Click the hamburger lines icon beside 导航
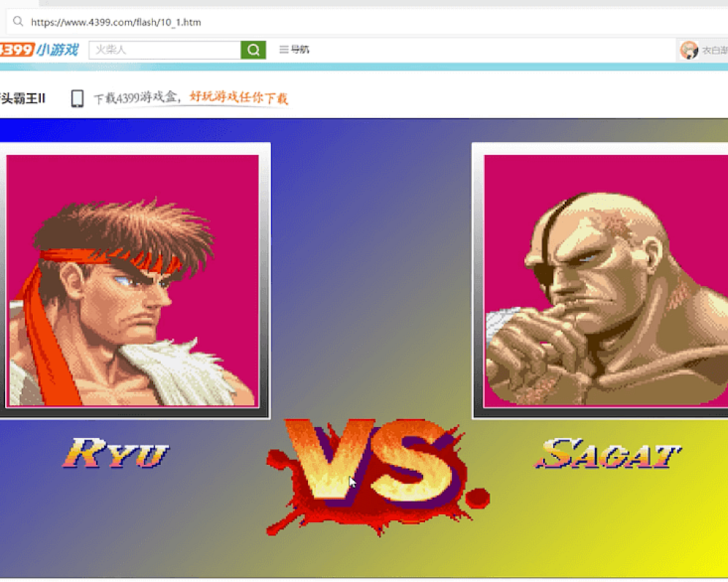728x582 pixels. (284, 49)
